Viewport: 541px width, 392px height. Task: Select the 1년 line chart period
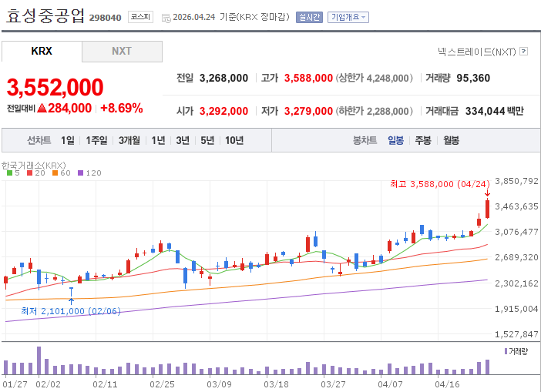coord(158,140)
